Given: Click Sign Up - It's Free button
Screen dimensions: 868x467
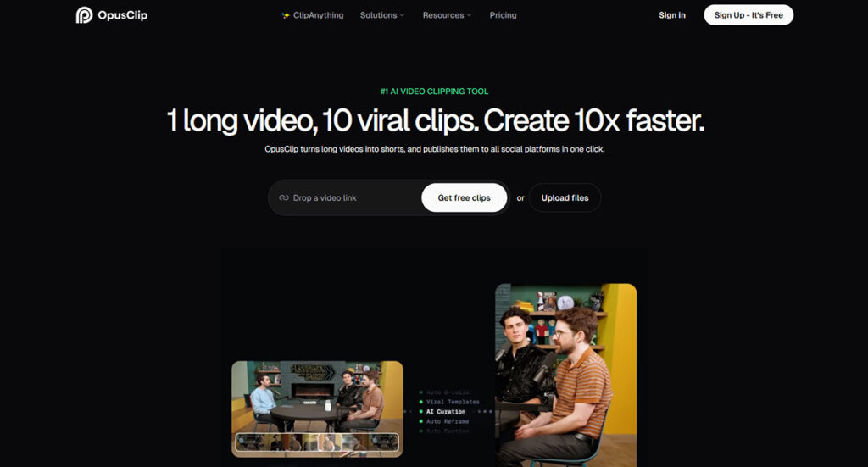Looking at the screenshot, I should click(748, 15).
